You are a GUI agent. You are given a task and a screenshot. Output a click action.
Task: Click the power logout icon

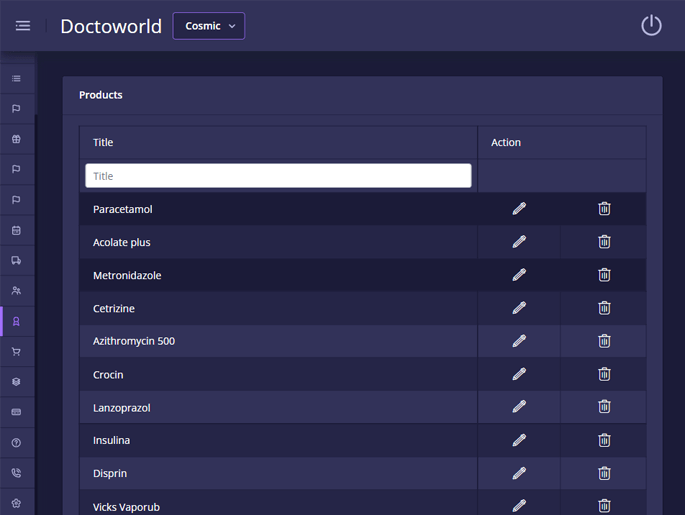651,25
